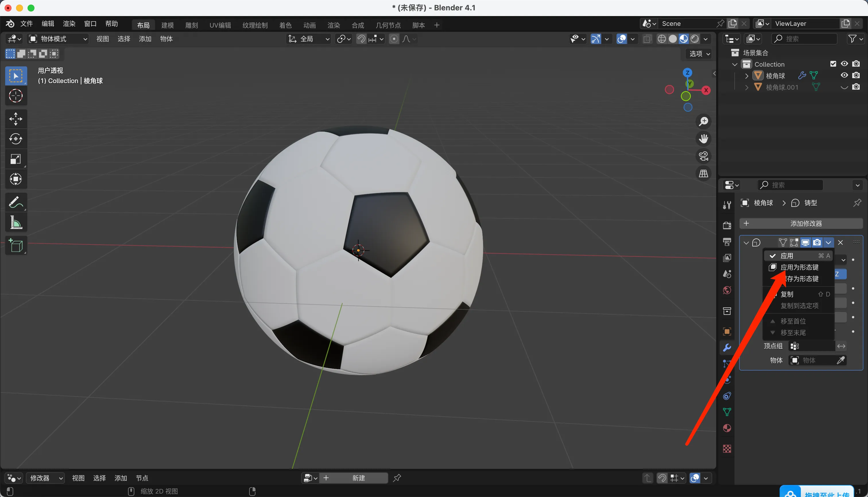Click the Add Cube tool icon

pyautogui.click(x=16, y=245)
